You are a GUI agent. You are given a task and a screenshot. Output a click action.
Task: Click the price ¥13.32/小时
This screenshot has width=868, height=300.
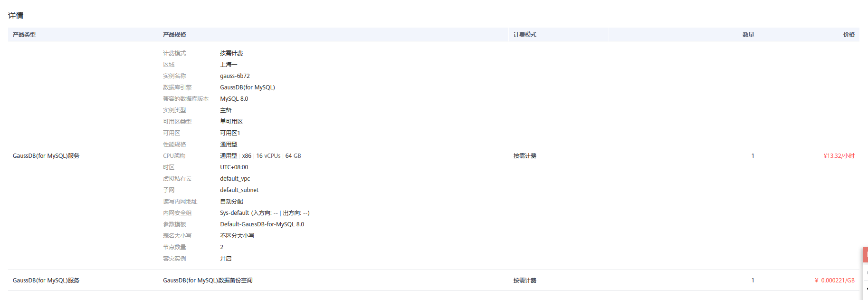(x=839, y=156)
